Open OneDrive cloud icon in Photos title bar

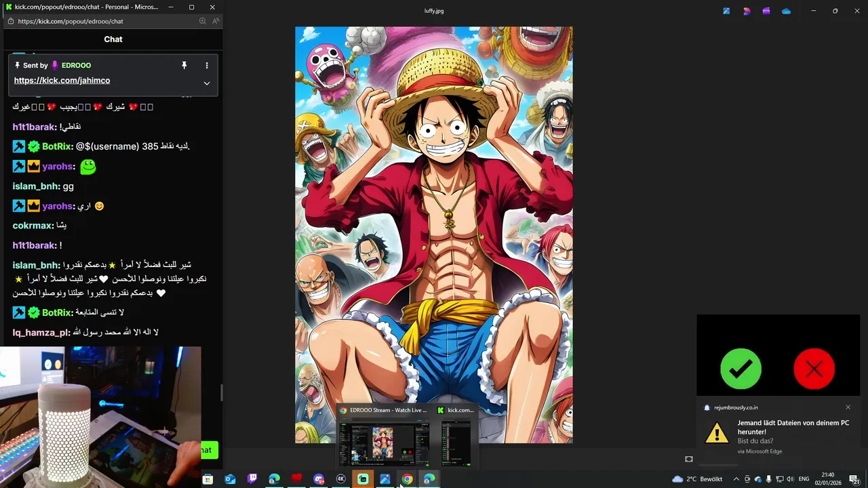pos(786,11)
